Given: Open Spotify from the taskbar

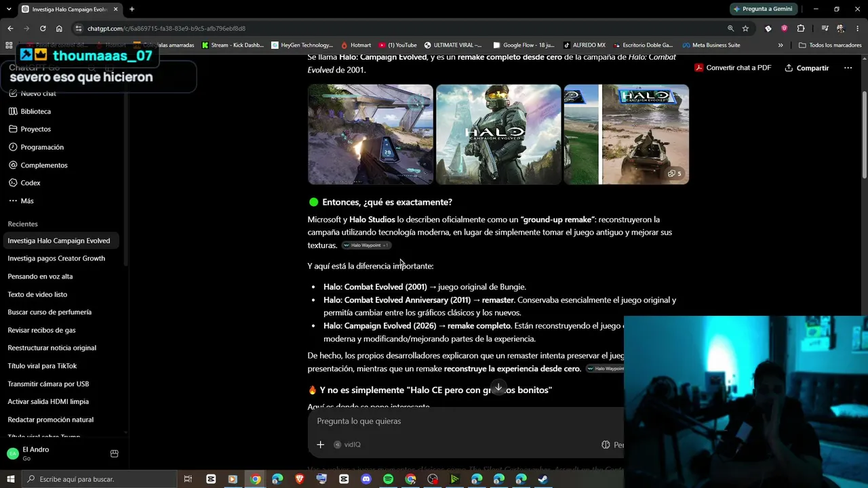Looking at the screenshot, I should pos(388,479).
